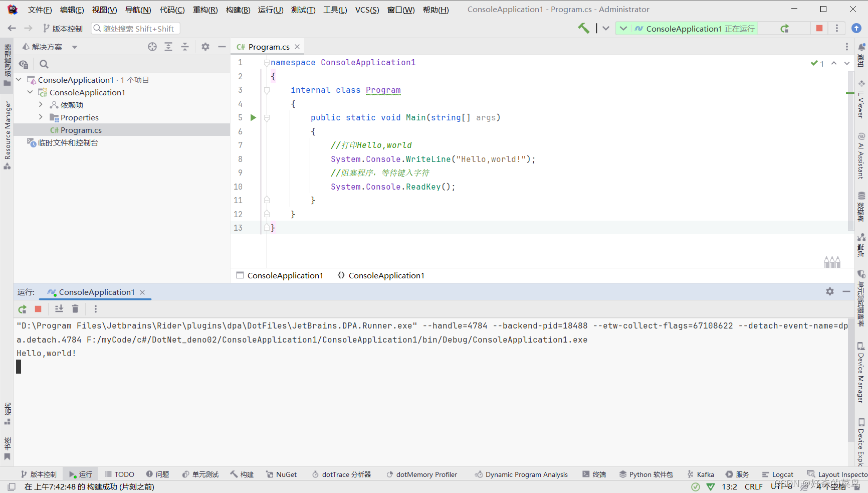Open dotTrace 分析器 tool window
The image size is (868, 493).
[x=341, y=474]
